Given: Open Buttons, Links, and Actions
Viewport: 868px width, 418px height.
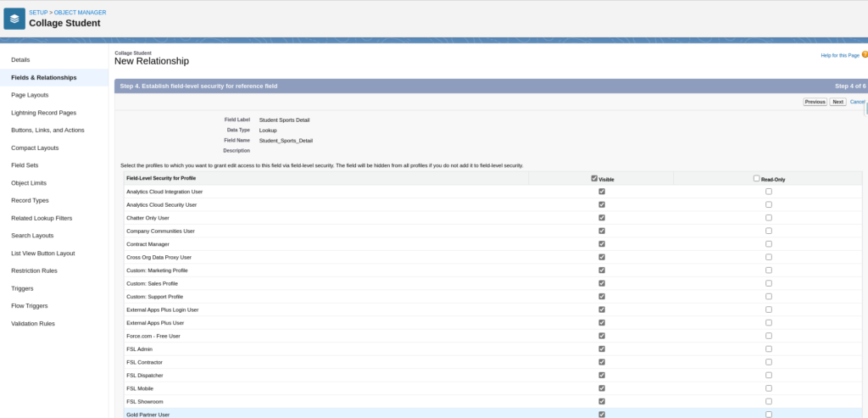Looking at the screenshot, I should click(x=47, y=130).
